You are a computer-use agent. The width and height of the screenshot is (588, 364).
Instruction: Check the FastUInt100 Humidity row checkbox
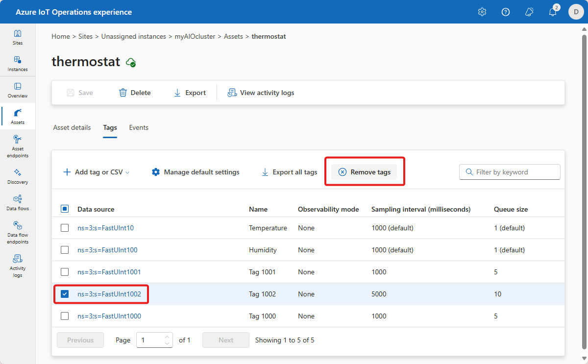click(65, 250)
